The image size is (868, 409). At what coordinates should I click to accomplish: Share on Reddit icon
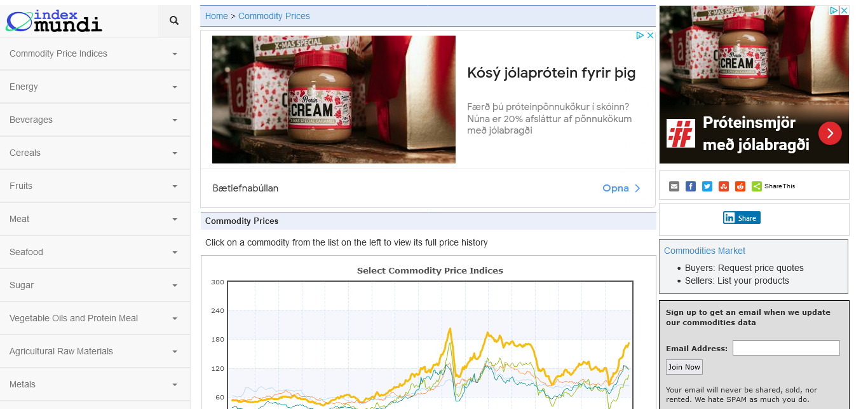(740, 186)
